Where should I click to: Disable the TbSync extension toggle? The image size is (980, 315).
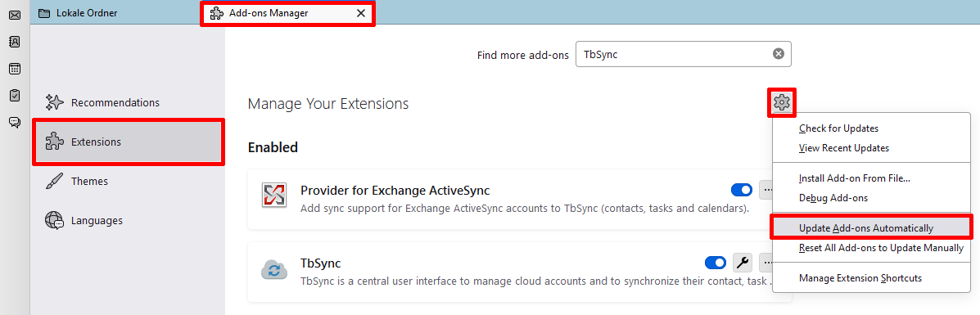(716, 263)
